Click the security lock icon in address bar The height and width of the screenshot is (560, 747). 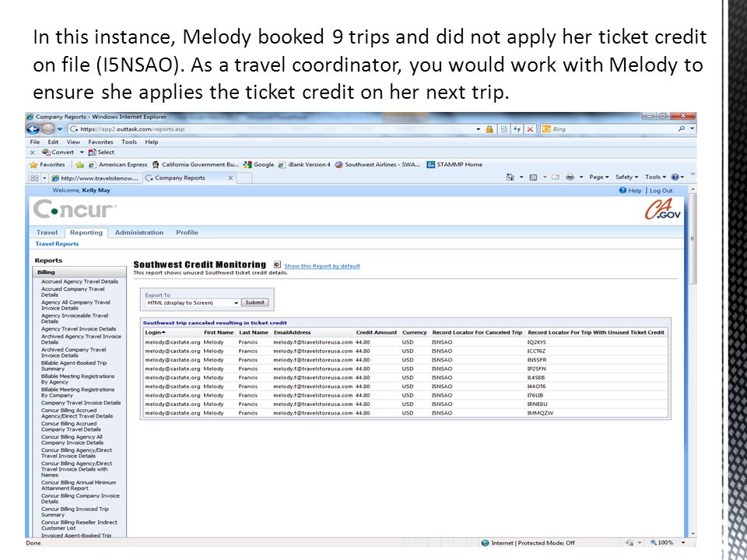[x=489, y=129]
